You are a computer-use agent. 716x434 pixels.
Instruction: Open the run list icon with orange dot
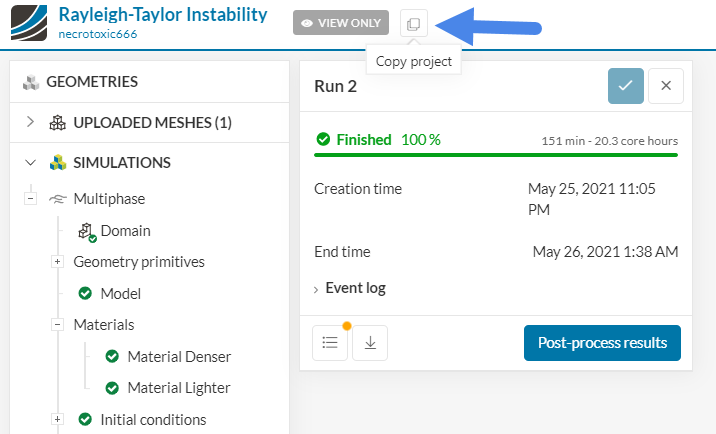(x=330, y=342)
